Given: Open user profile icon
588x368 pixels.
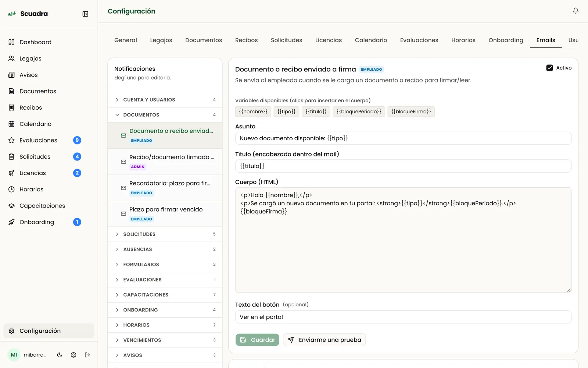Looking at the screenshot, I should coord(73,355).
